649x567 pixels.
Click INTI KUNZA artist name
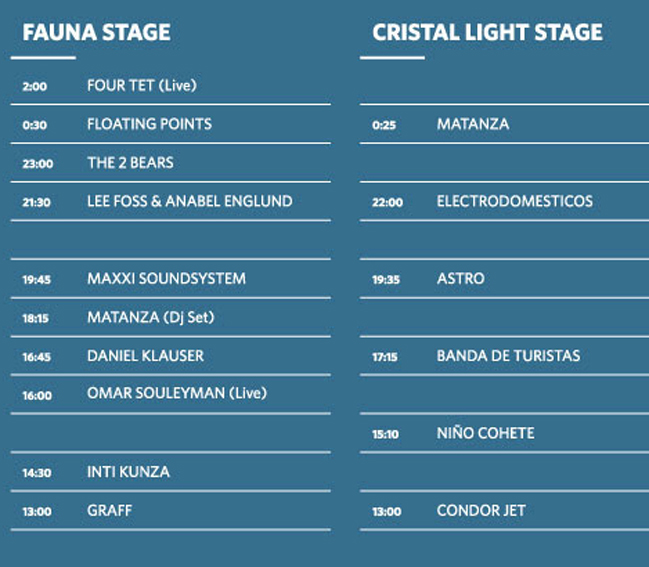[128, 471]
